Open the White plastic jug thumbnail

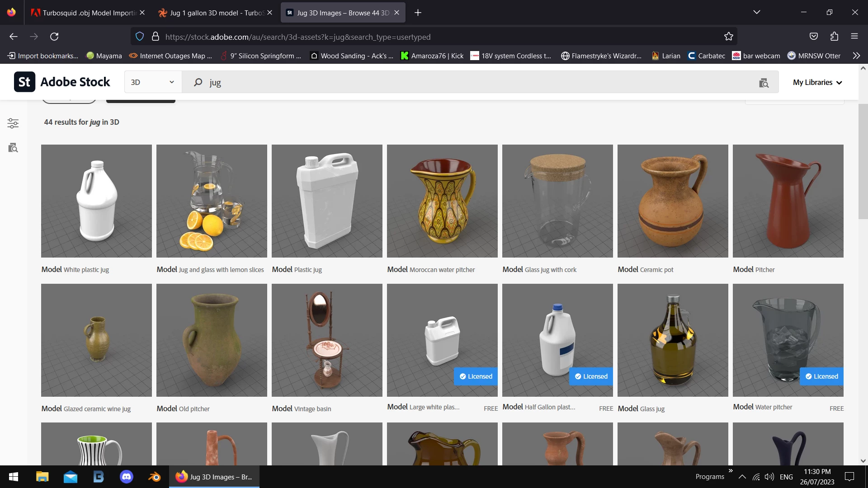[96, 201]
